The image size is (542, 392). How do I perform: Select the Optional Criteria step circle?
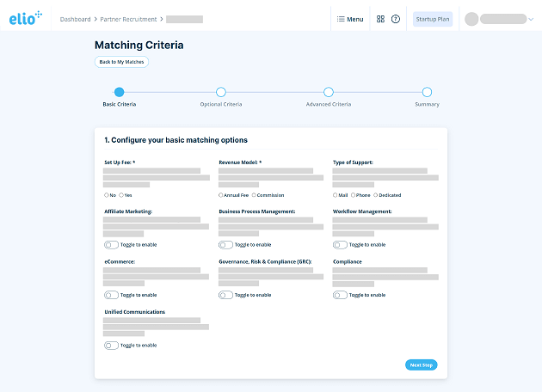pos(221,92)
